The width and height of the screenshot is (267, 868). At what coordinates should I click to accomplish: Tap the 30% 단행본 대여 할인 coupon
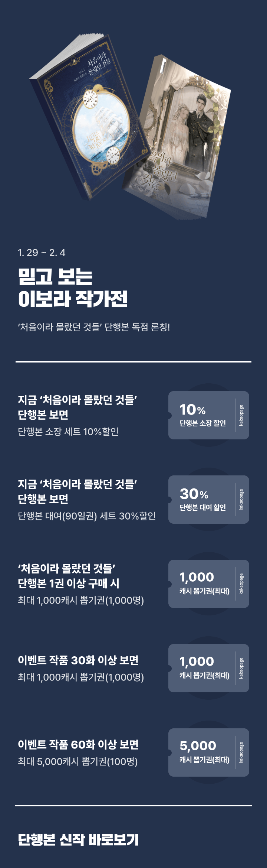[x=202, y=500]
